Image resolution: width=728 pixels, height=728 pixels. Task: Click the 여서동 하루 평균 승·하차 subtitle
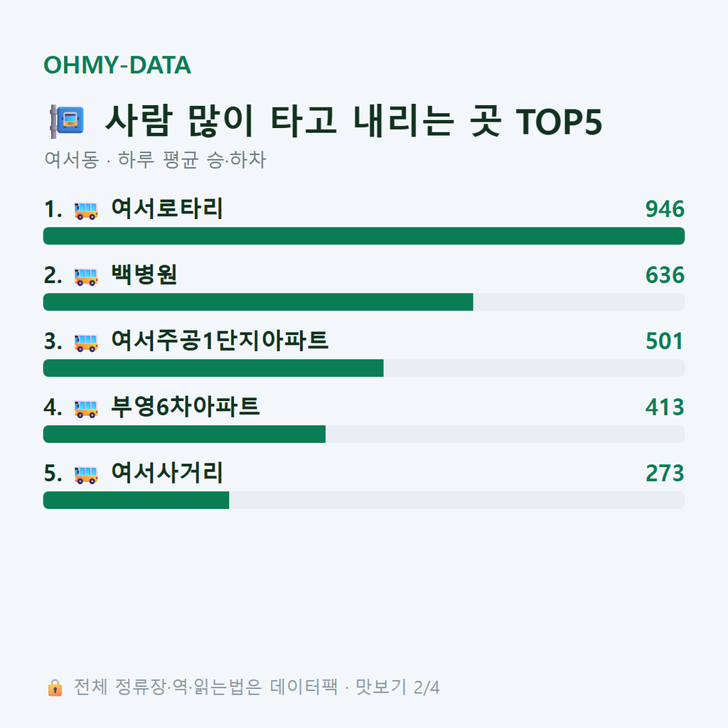(155, 160)
